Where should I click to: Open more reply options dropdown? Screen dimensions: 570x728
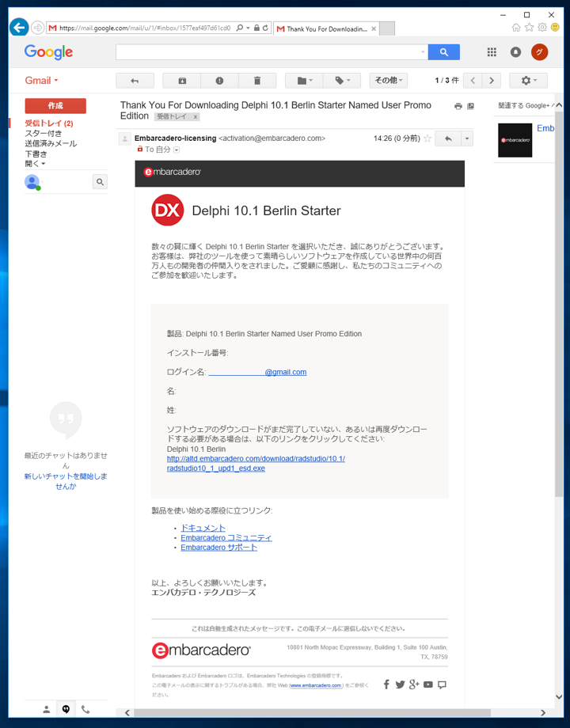(467, 138)
